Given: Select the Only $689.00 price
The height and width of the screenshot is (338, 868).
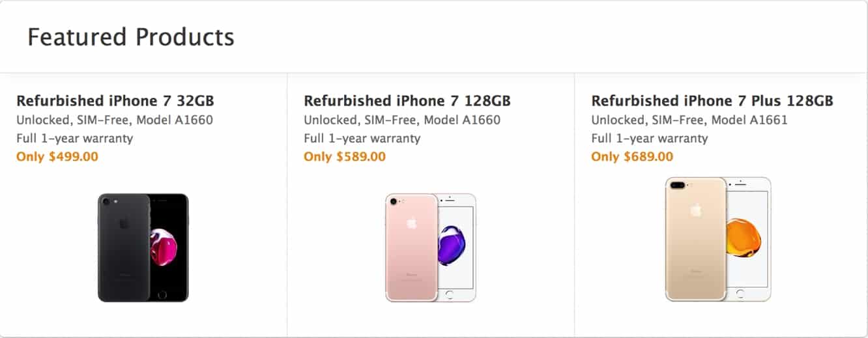Looking at the screenshot, I should [632, 157].
